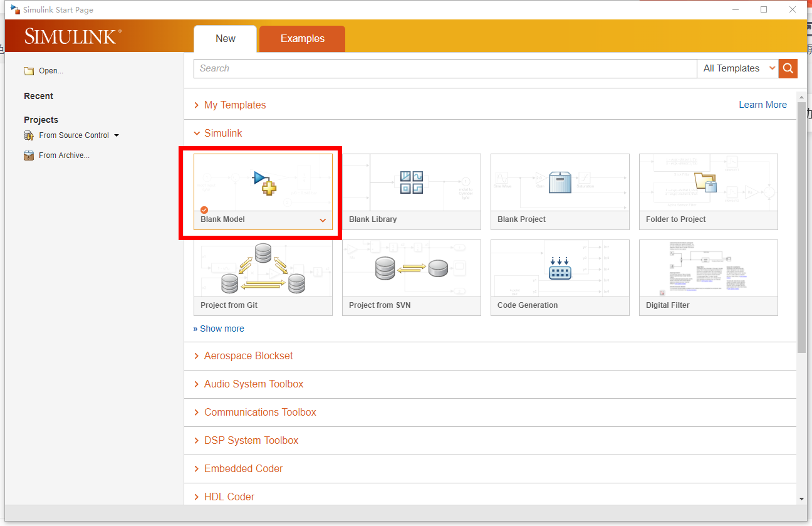Click the From Source Control database icon
This screenshot has height=526, width=812.
pyautogui.click(x=29, y=135)
